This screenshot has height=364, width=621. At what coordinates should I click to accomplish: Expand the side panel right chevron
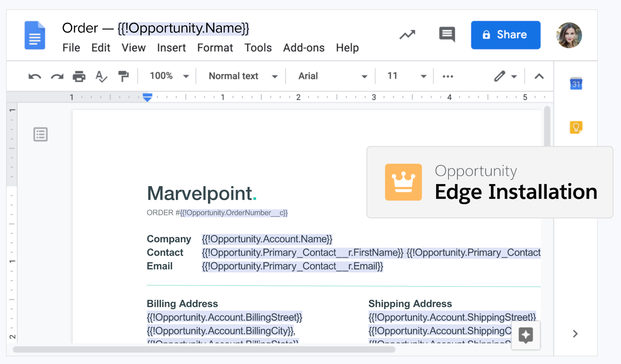[x=575, y=334]
